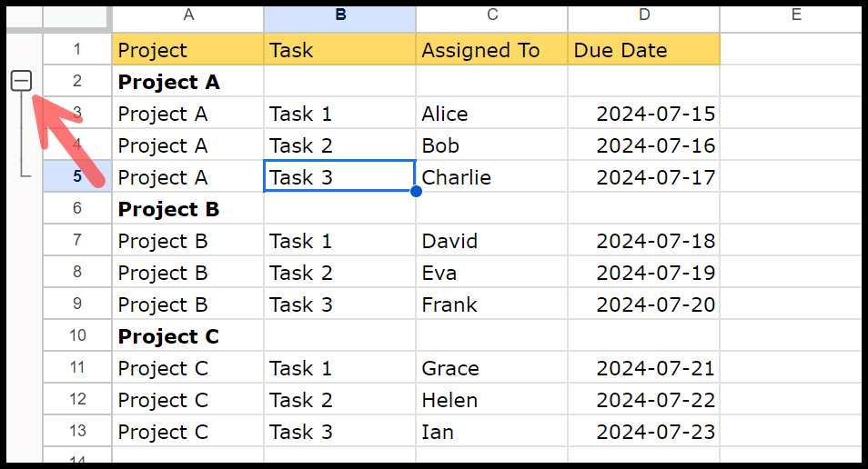Select row 1 header number

pyautogui.click(x=77, y=49)
